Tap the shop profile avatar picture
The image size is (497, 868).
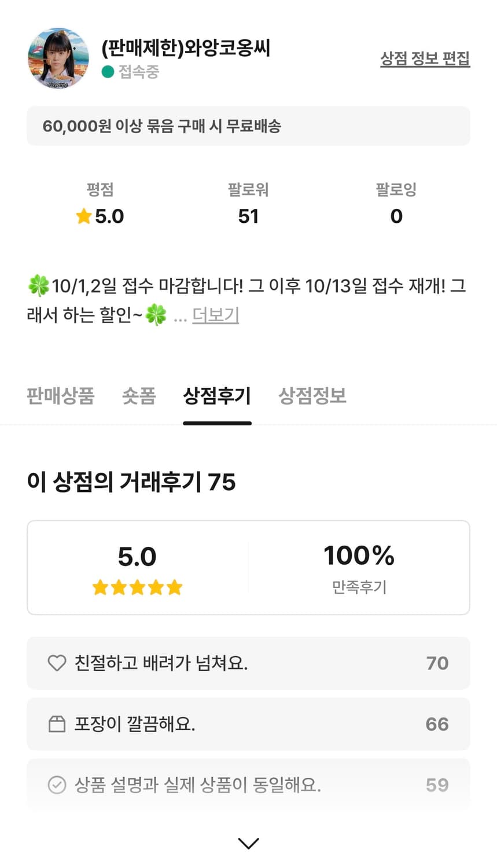(x=58, y=58)
